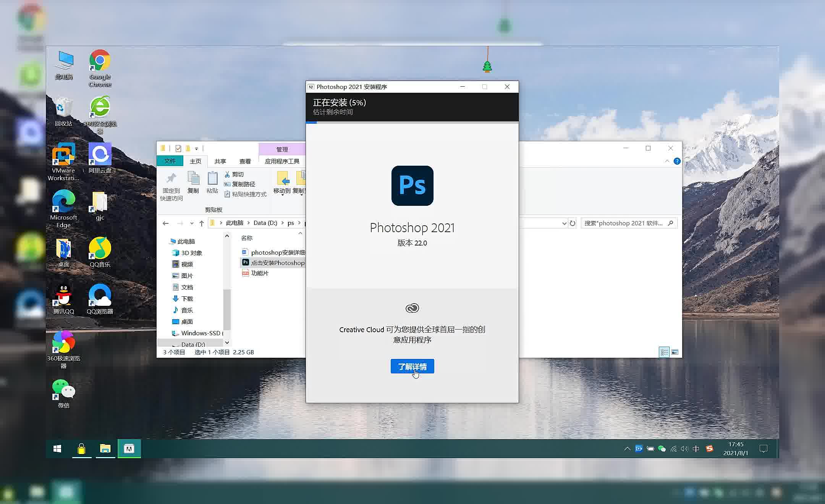Image resolution: width=825 pixels, height=504 pixels.
Task: Click the Explorer help question-mark icon
Action: tap(677, 161)
